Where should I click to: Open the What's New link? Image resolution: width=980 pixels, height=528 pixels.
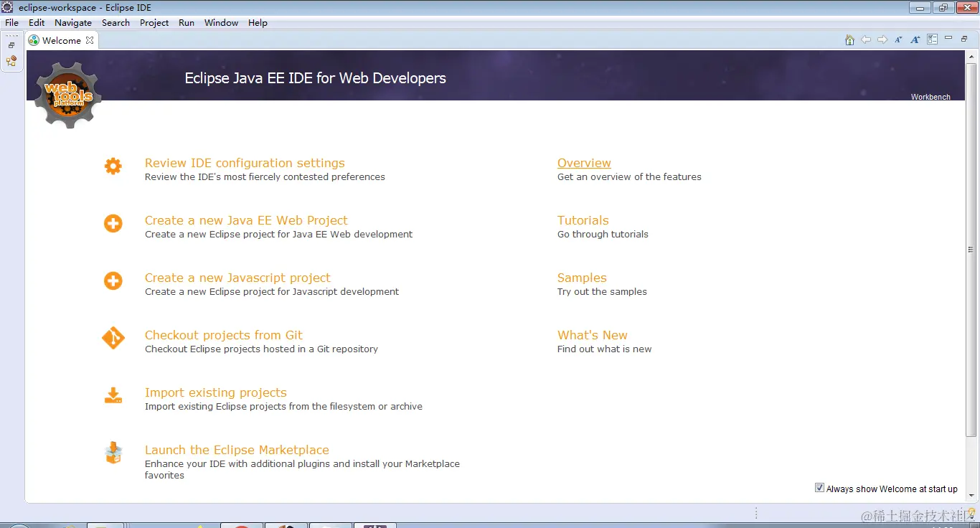pos(593,335)
